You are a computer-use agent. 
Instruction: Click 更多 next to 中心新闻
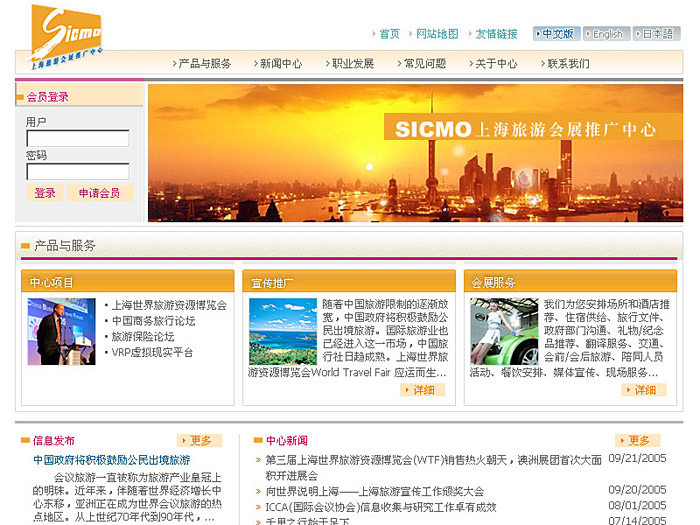coord(638,441)
